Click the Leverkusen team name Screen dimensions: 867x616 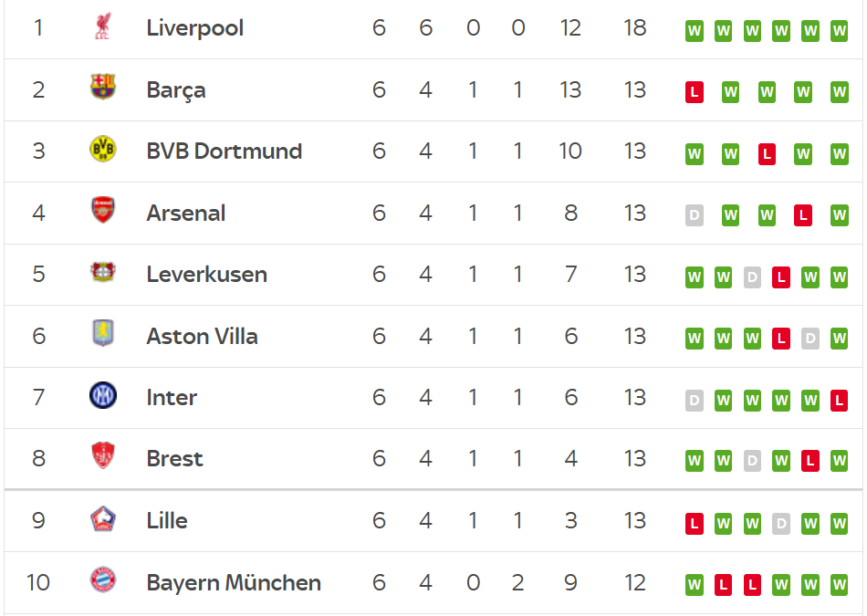pos(206,275)
